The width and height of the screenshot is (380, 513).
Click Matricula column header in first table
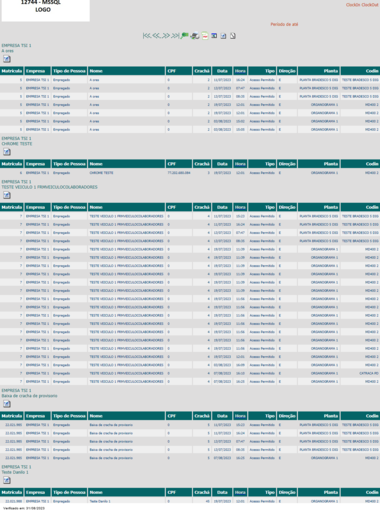tap(12, 71)
